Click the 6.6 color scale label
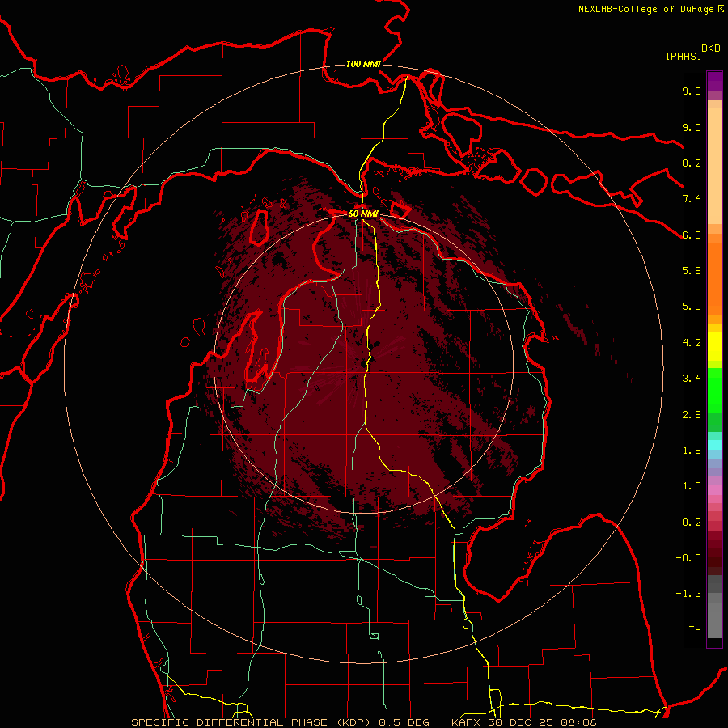Image resolution: width=728 pixels, height=728 pixels. point(692,235)
